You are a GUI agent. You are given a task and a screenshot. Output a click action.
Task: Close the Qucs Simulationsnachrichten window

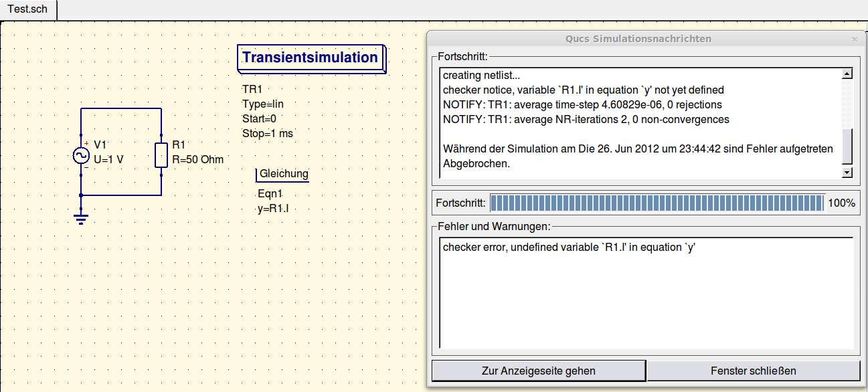pyautogui.click(x=854, y=39)
